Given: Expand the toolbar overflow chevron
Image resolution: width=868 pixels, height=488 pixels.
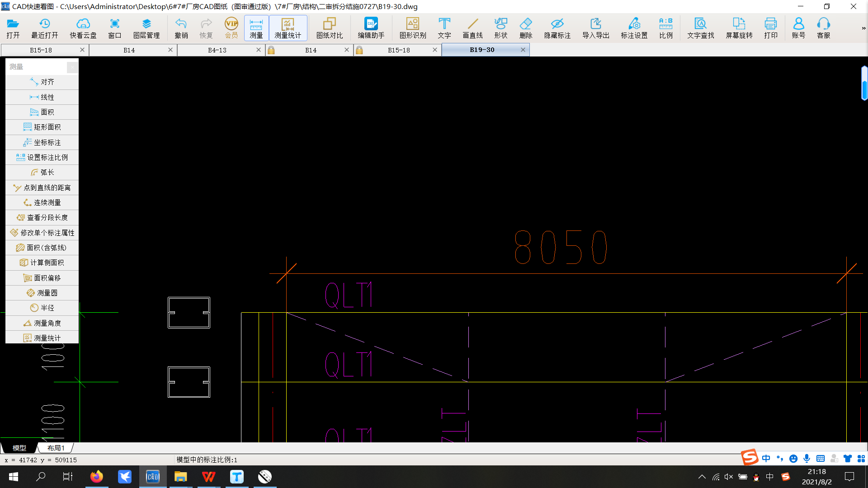Looking at the screenshot, I should point(863,28).
